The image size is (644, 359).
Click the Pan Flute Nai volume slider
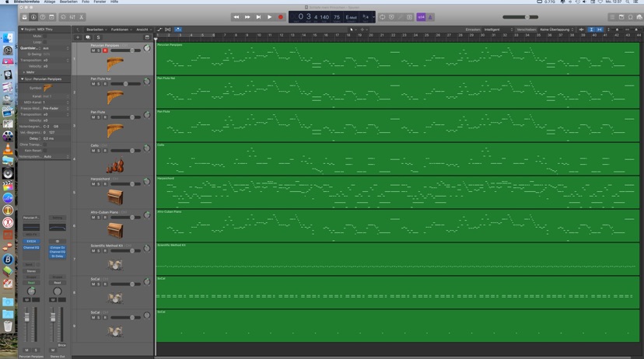pyautogui.click(x=126, y=84)
